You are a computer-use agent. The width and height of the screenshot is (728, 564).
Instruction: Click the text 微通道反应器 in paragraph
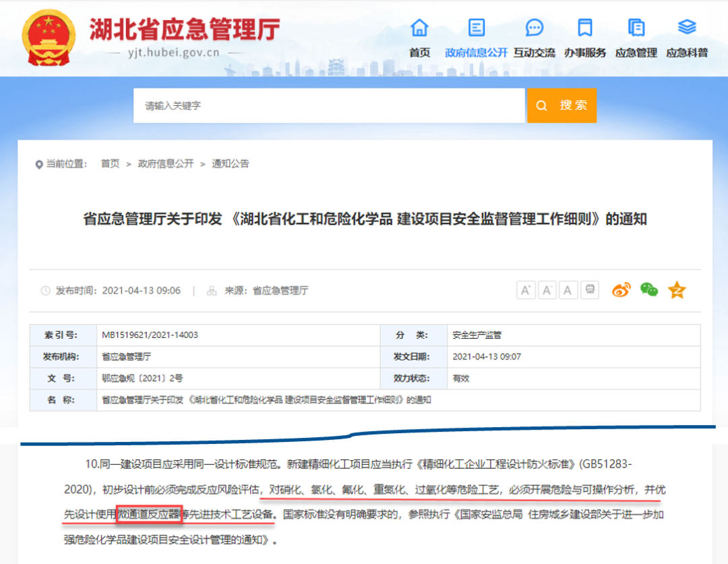(x=149, y=514)
